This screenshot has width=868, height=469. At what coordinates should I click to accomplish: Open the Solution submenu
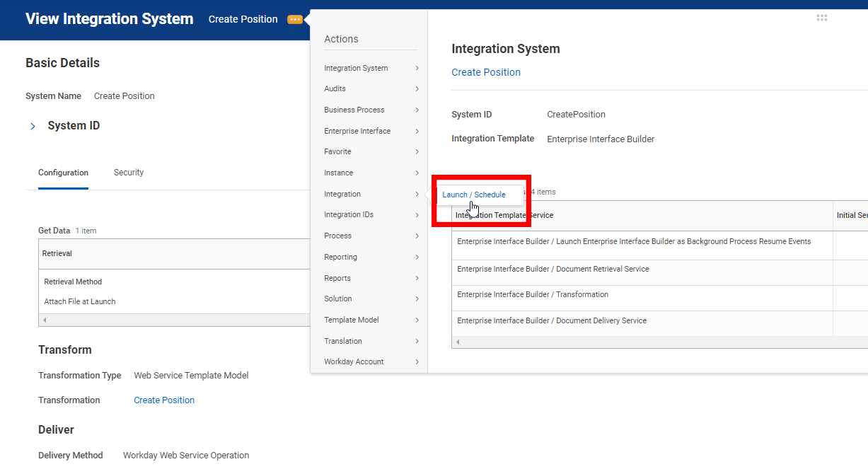pyautogui.click(x=371, y=299)
